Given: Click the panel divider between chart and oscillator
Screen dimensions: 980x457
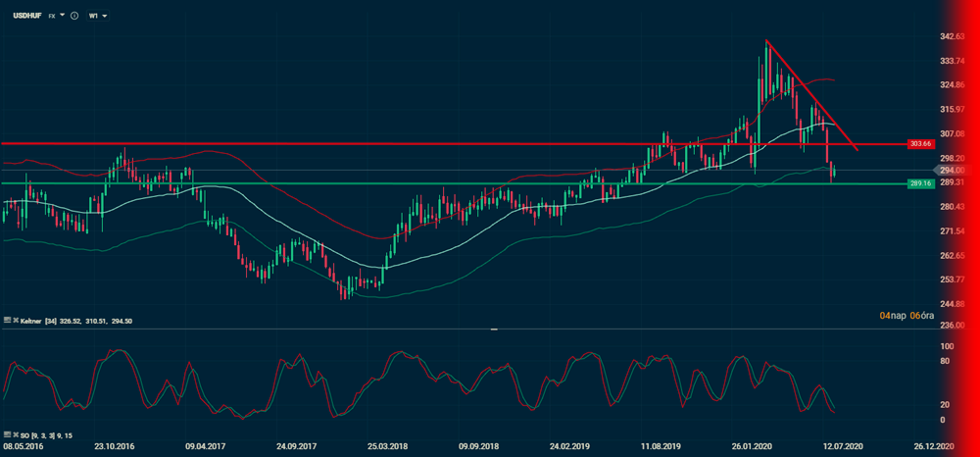Looking at the screenshot, I should tap(494, 330).
